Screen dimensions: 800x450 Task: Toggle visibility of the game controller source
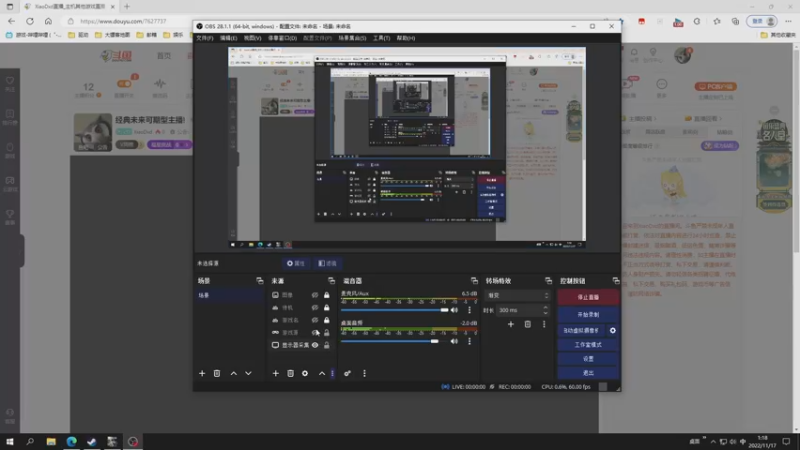coord(315,333)
